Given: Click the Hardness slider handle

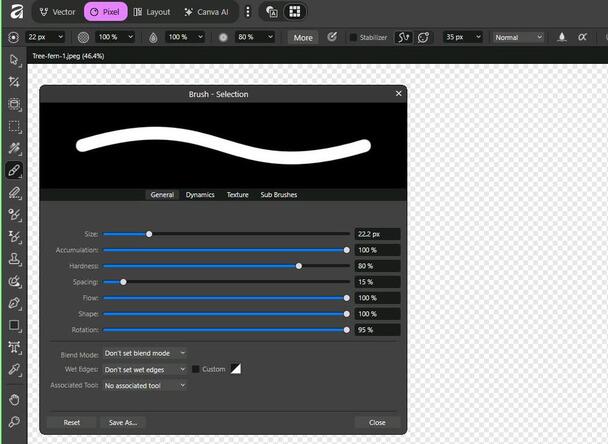Looking at the screenshot, I should 299,266.
